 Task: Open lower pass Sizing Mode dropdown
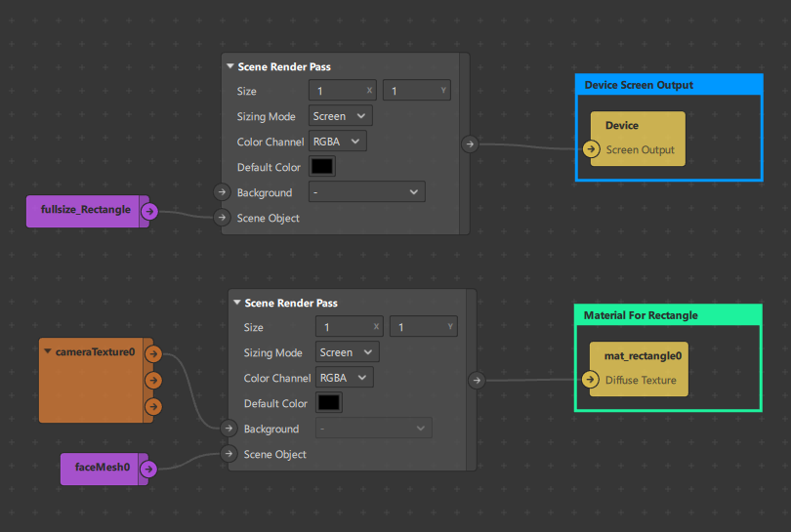pyautogui.click(x=348, y=352)
